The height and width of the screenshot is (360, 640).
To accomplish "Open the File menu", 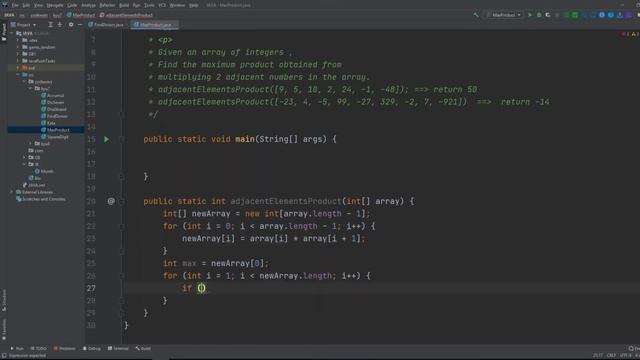I will coord(15,5).
